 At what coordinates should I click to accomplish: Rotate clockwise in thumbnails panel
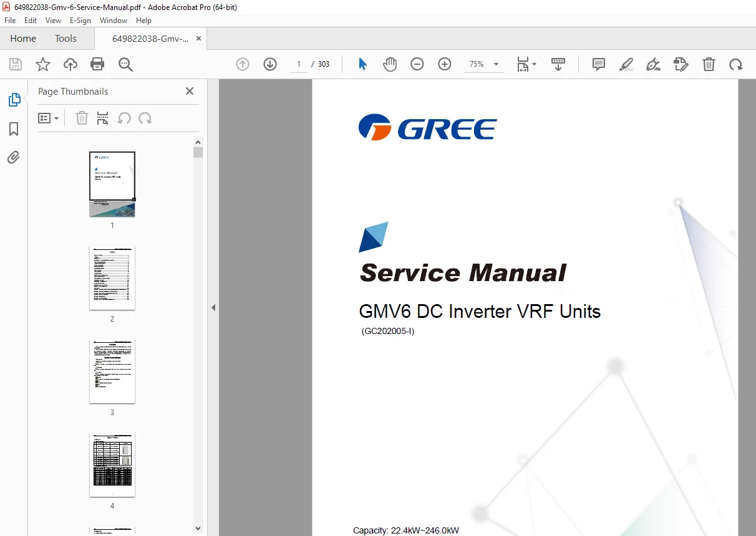(x=145, y=118)
